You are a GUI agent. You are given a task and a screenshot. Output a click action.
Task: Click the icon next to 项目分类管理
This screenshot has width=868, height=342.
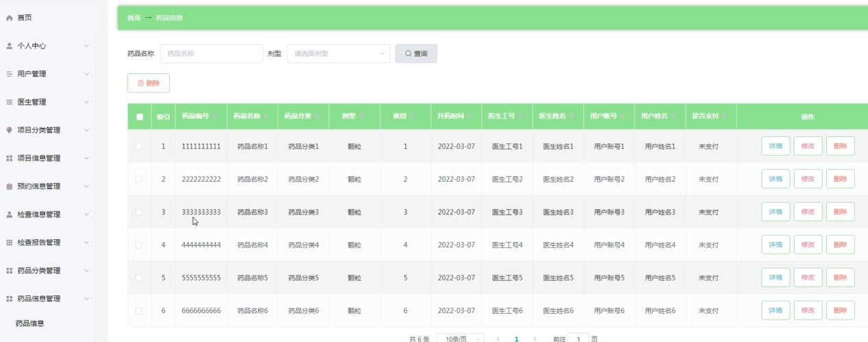click(9, 130)
